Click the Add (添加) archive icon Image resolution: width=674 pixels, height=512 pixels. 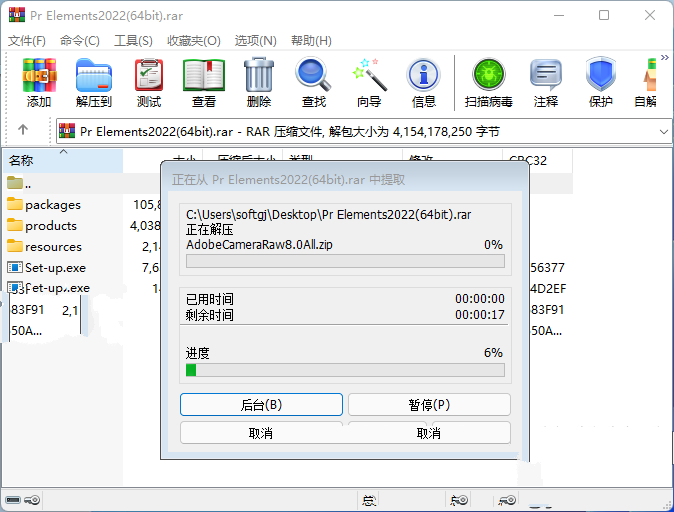pos(39,76)
